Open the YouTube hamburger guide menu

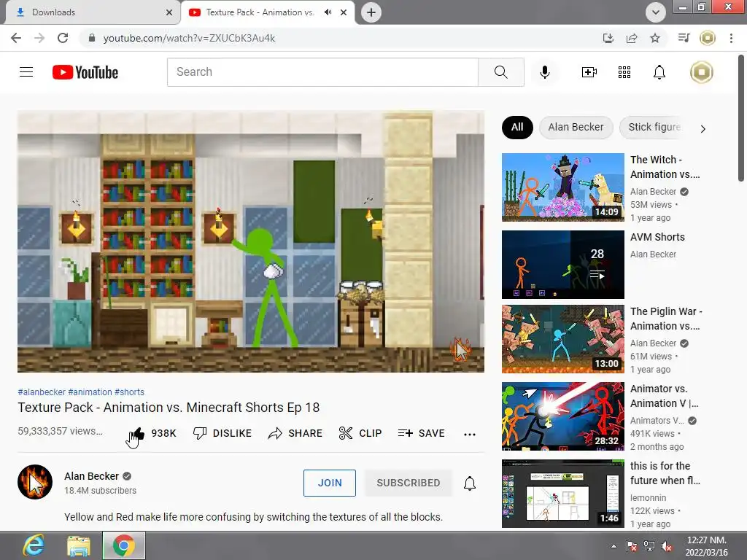(26, 72)
